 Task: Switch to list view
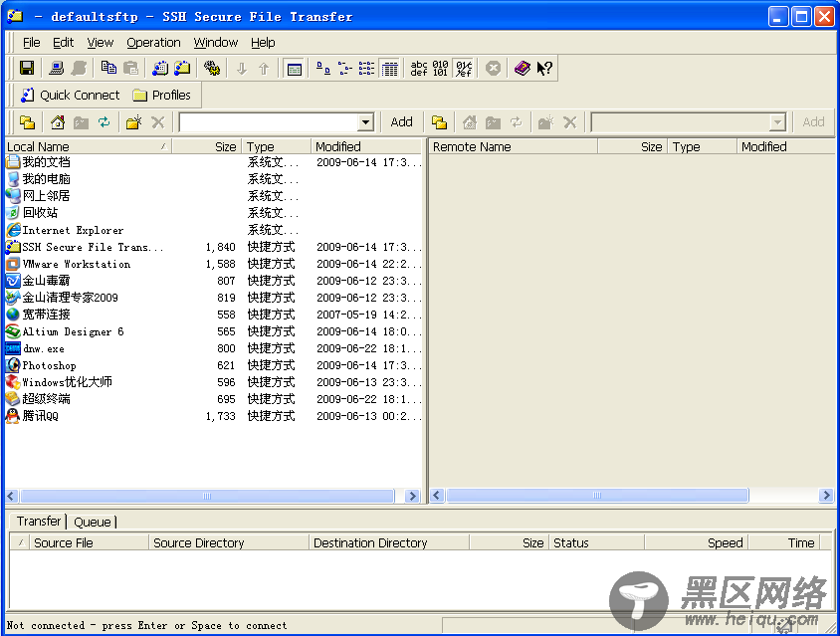point(367,68)
